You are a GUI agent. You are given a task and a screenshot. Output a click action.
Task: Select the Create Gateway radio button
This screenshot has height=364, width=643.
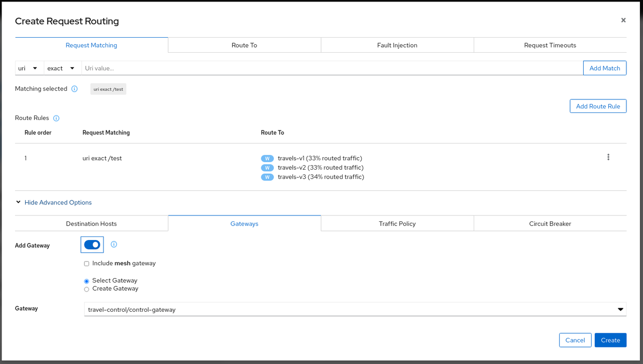click(x=86, y=289)
